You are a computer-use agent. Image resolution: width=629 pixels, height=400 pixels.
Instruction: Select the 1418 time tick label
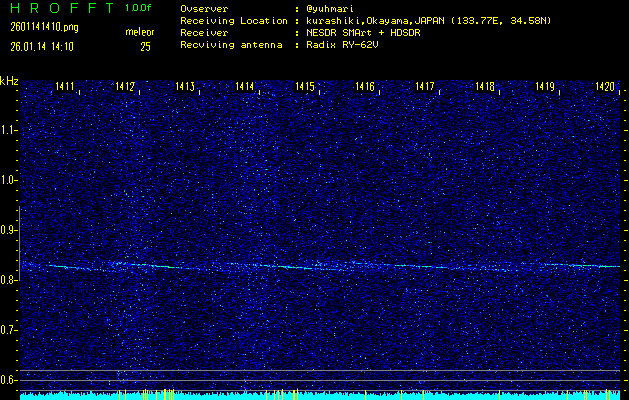[x=485, y=88]
